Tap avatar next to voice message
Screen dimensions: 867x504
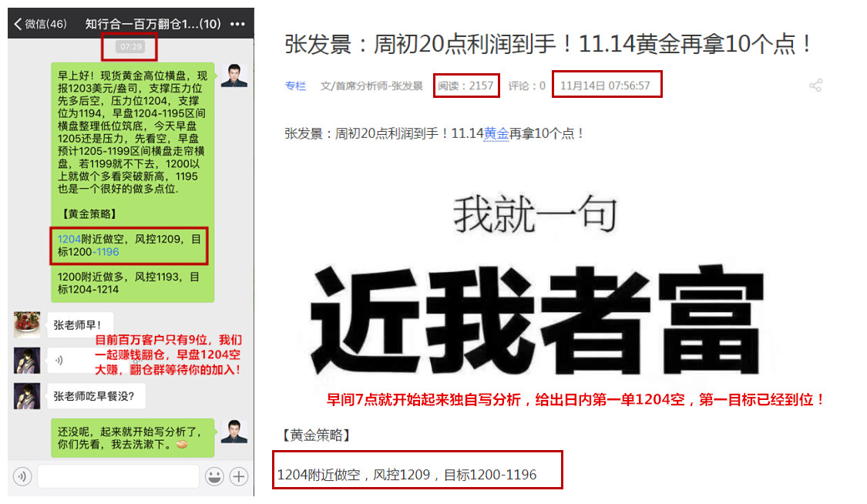27,361
